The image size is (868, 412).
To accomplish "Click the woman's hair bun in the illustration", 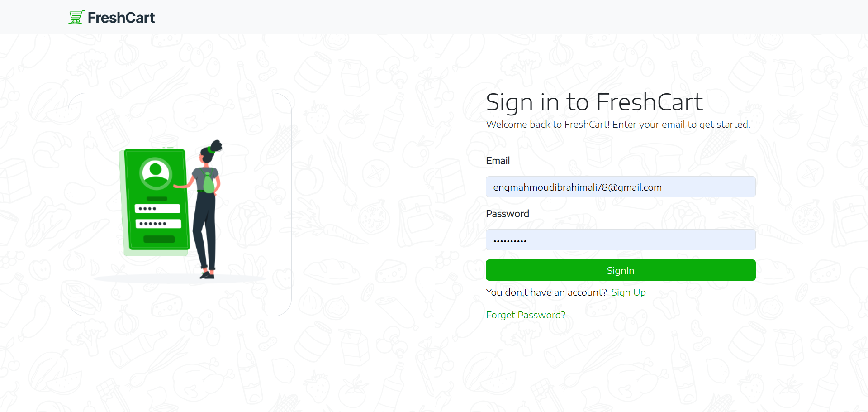I will point(217,145).
